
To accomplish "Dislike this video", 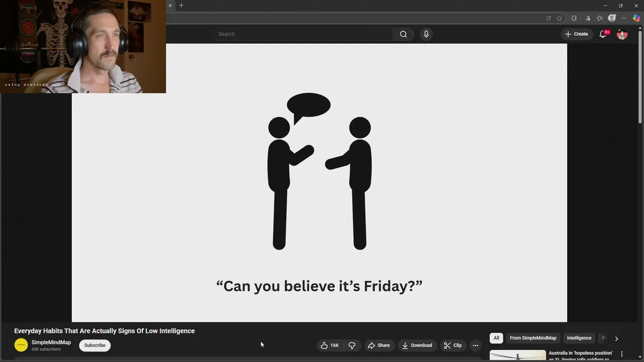I will [352, 345].
